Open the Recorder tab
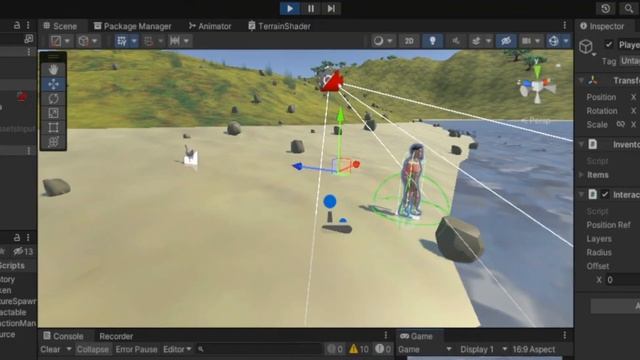The height and width of the screenshot is (360, 640). [116, 336]
